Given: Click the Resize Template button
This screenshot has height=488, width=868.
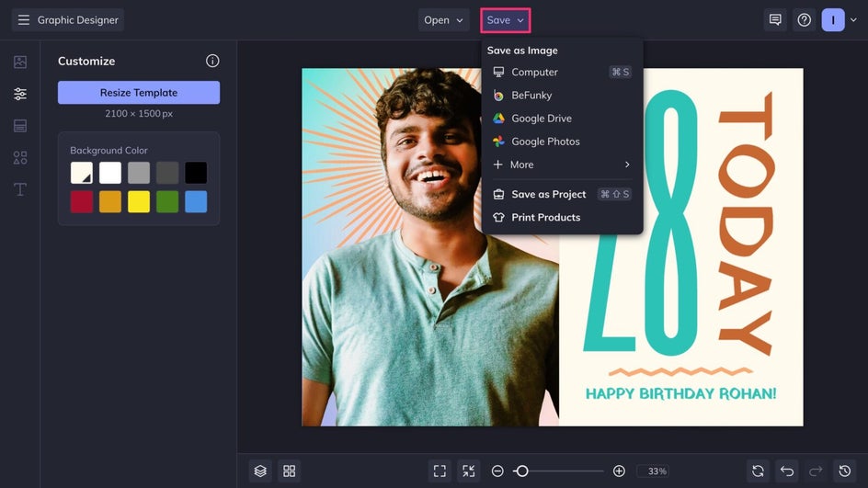Looking at the screenshot, I should pyautogui.click(x=139, y=93).
